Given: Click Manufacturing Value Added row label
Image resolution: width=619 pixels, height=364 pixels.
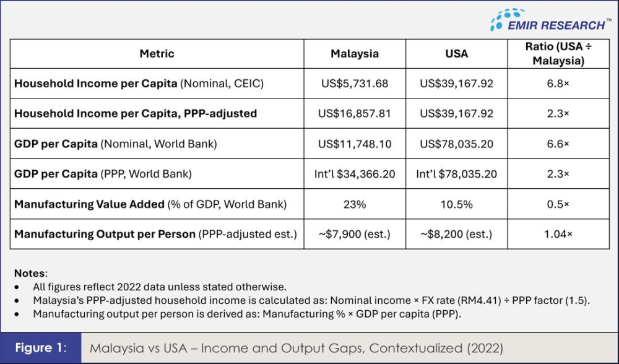Looking at the screenshot, I should 150,204.
